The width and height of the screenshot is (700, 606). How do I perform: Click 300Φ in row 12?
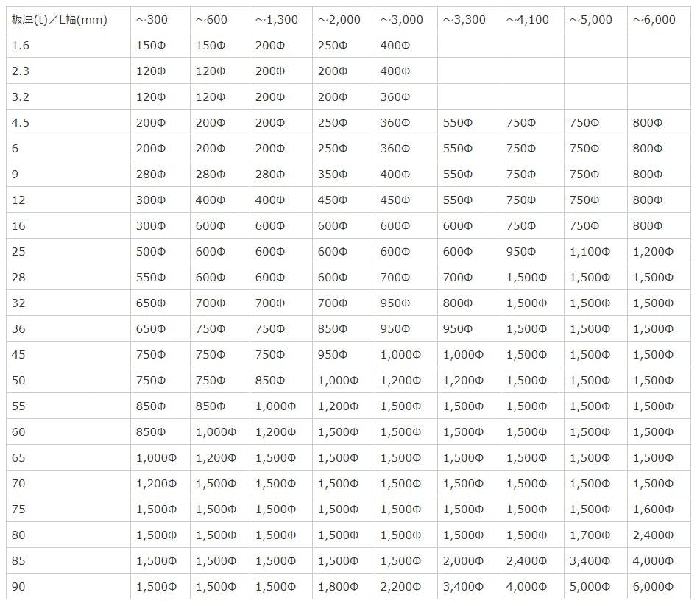151,200
